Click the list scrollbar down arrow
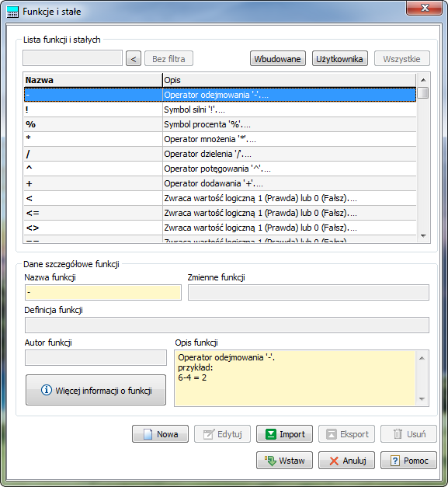 point(423,236)
